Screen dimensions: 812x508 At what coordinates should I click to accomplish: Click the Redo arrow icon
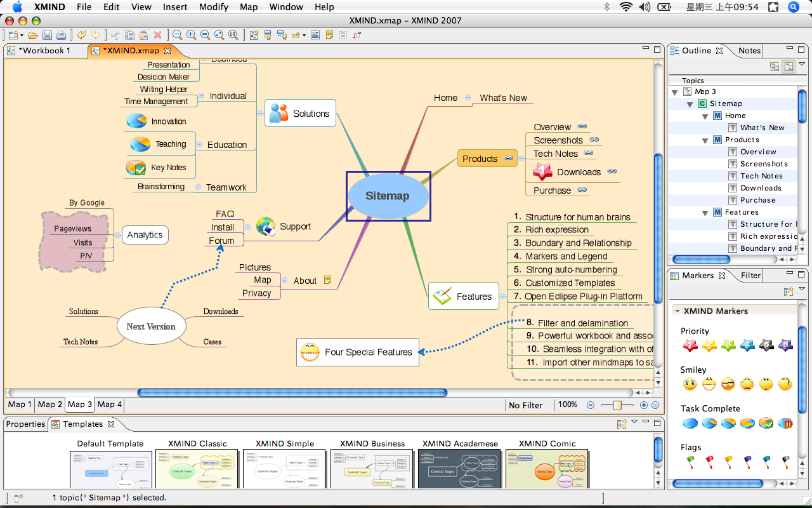95,36
